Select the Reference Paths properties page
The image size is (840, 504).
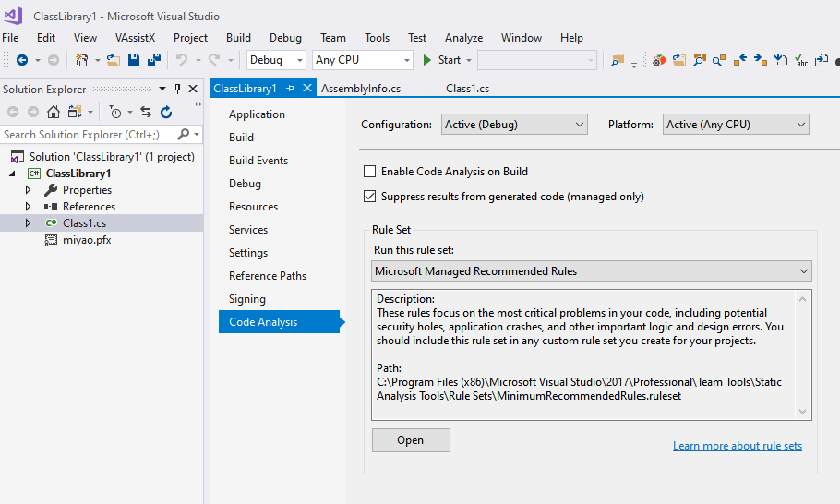(268, 276)
